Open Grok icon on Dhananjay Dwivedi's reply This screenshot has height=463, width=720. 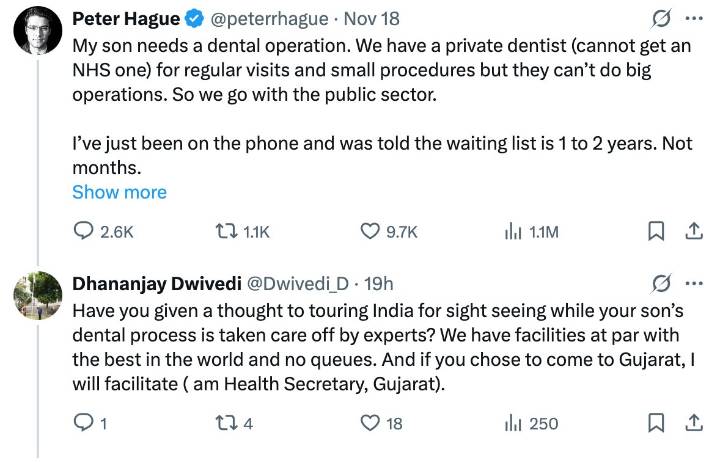pyautogui.click(x=660, y=284)
